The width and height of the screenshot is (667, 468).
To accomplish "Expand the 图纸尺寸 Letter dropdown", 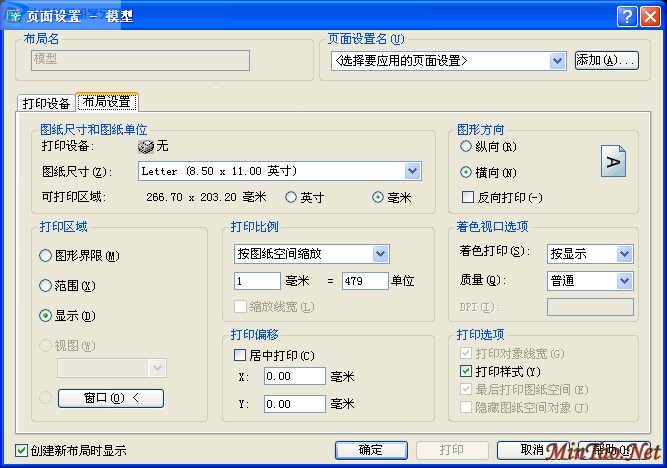I will (x=412, y=171).
